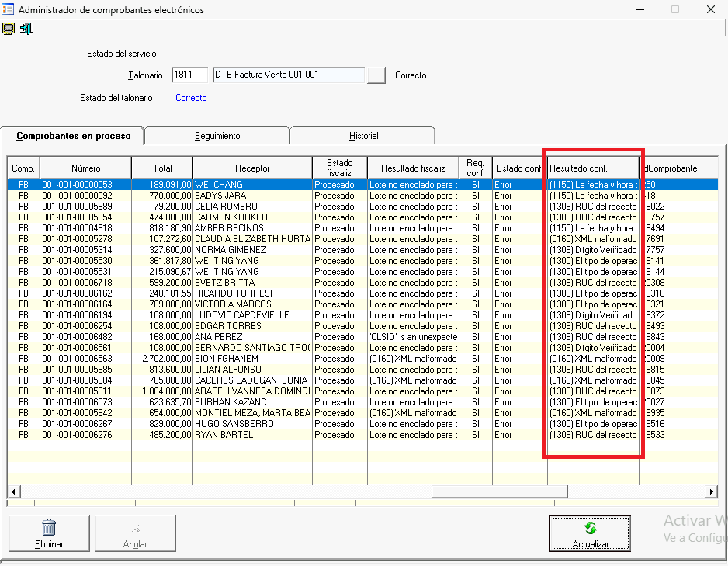Select the Comprobantes en proceso tab
The image size is (728, 566).
click(x=74, y=136)
